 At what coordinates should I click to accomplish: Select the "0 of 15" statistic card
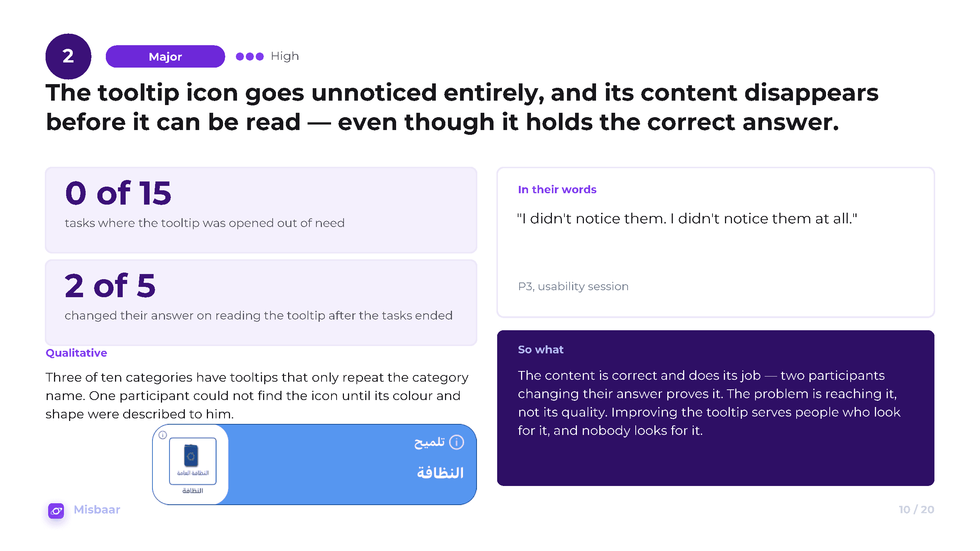click(x=261, y=210)
